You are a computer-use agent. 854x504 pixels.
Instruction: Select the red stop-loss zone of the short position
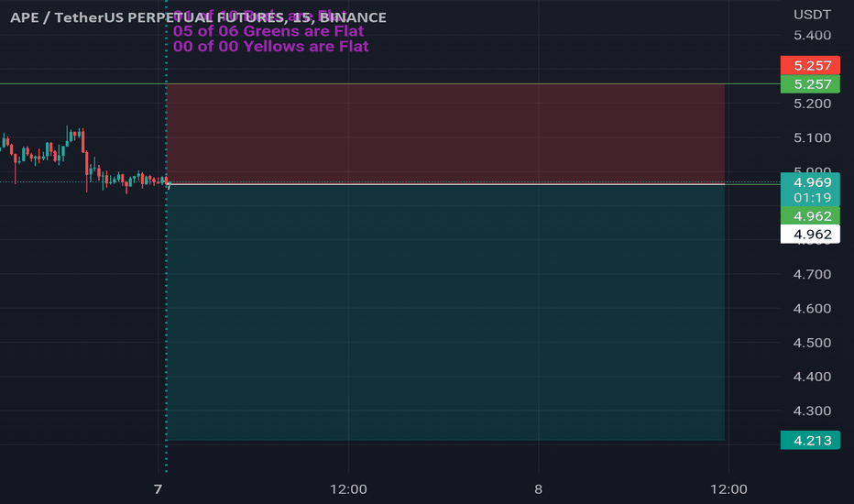445,134
